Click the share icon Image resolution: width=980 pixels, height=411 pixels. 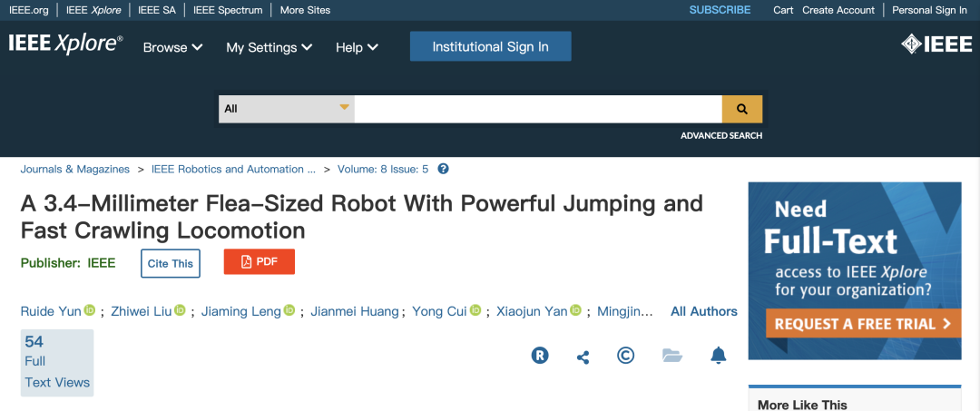pyautogui.click(x=583, y=357)
